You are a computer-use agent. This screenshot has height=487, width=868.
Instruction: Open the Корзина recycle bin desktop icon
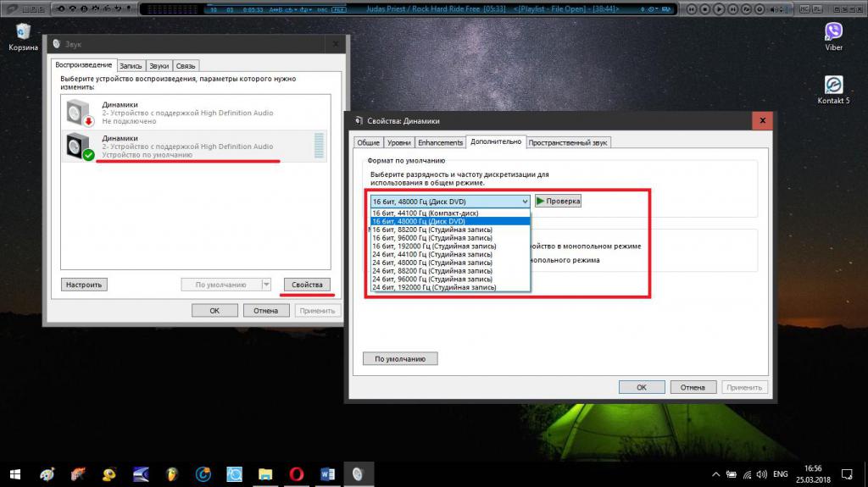coord(23,35)
